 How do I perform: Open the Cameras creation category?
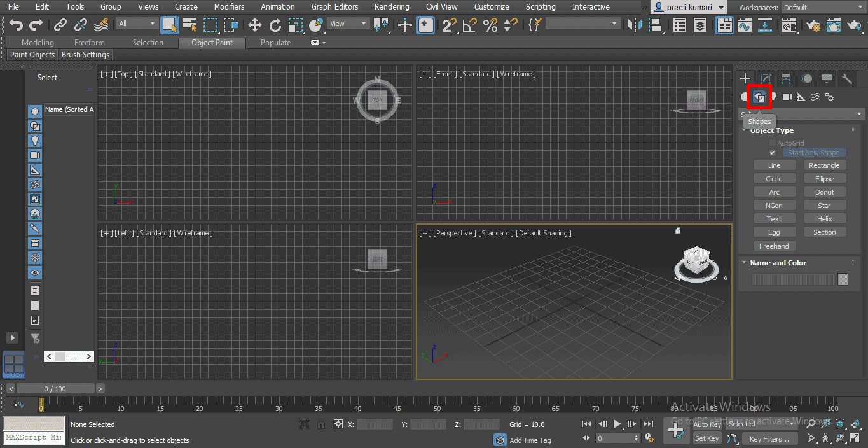pos(787,97)
